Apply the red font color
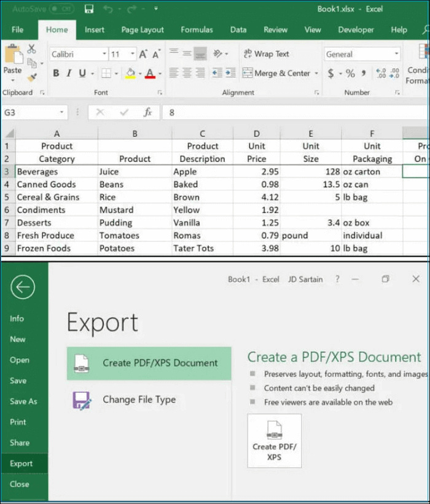This screenshot has height=504, width=430. [150, 73]
